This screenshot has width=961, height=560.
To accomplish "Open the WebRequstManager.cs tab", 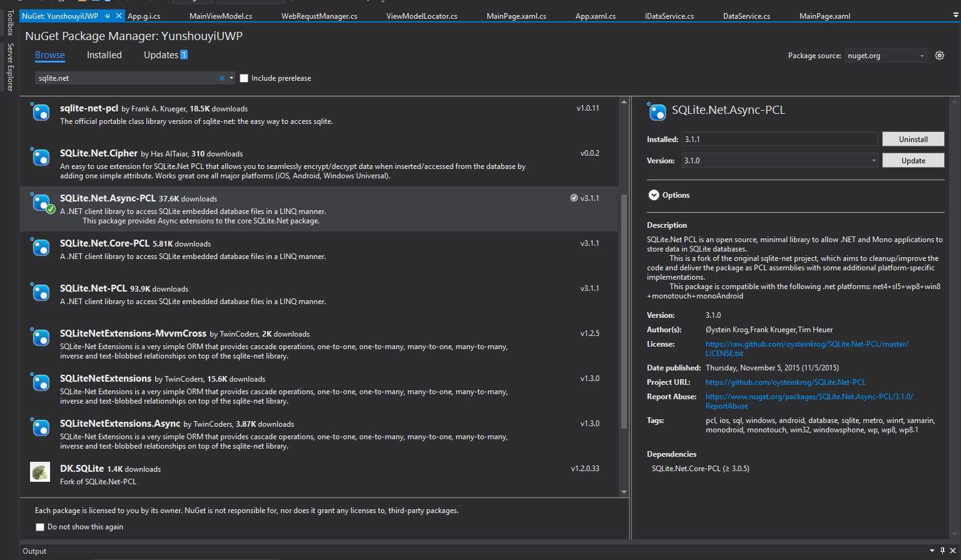I will 319,16.
